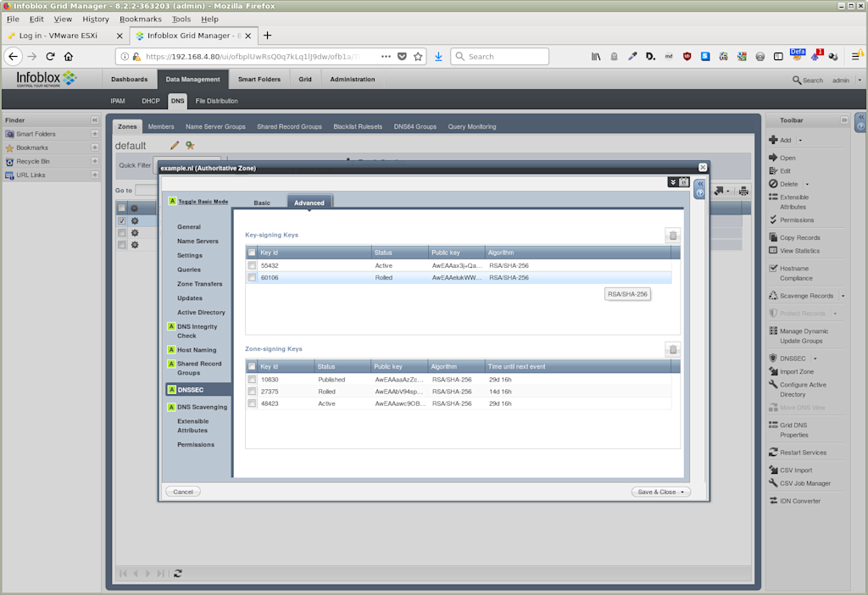Click Infoblox global Search magnifier
The height and width of the screenshot is (595, 868).
pos(797,81)
